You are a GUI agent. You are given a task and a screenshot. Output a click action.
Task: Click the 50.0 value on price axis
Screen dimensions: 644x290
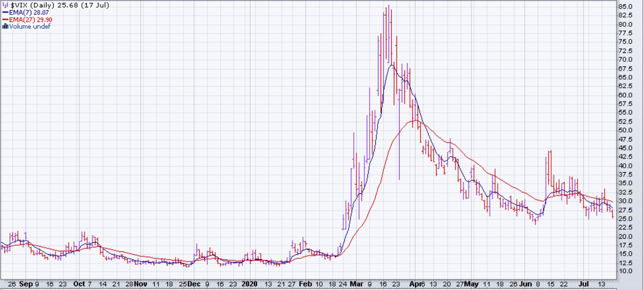point(625,130)
